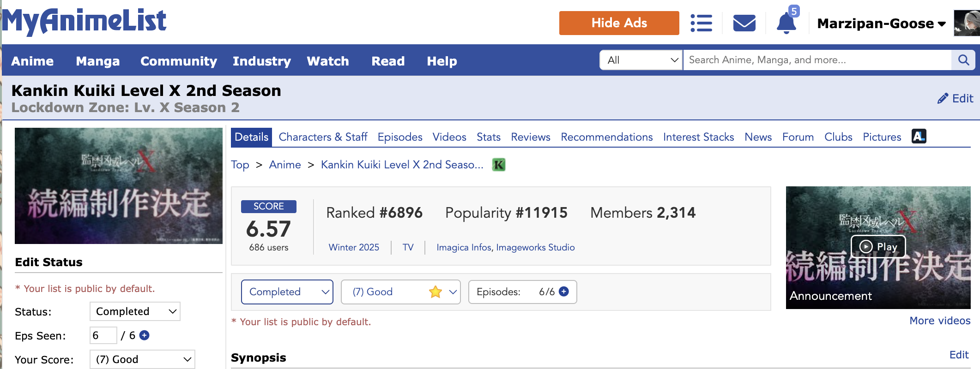Click the anime poster thumbnail
980x369 pixels.
click(119, 186)
